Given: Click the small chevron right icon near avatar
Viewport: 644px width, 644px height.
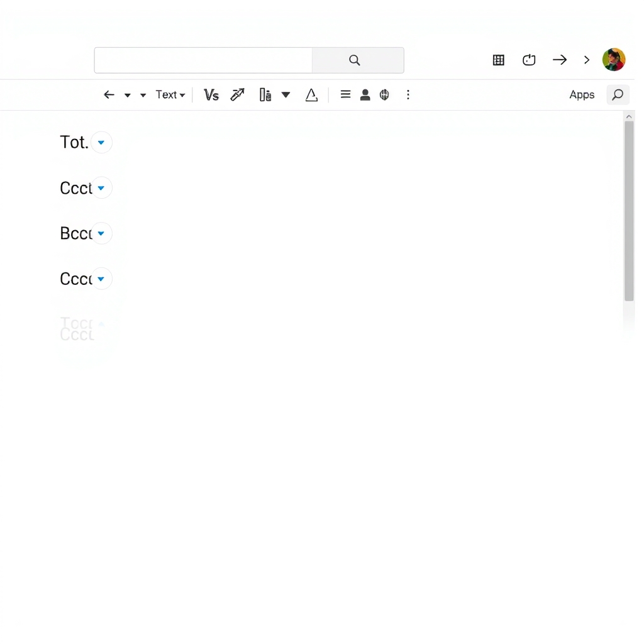Looking at the screenshot, I should point(587,60).
